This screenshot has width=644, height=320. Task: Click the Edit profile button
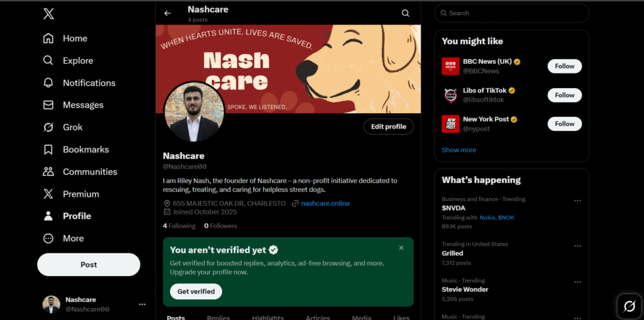(388, 126)
